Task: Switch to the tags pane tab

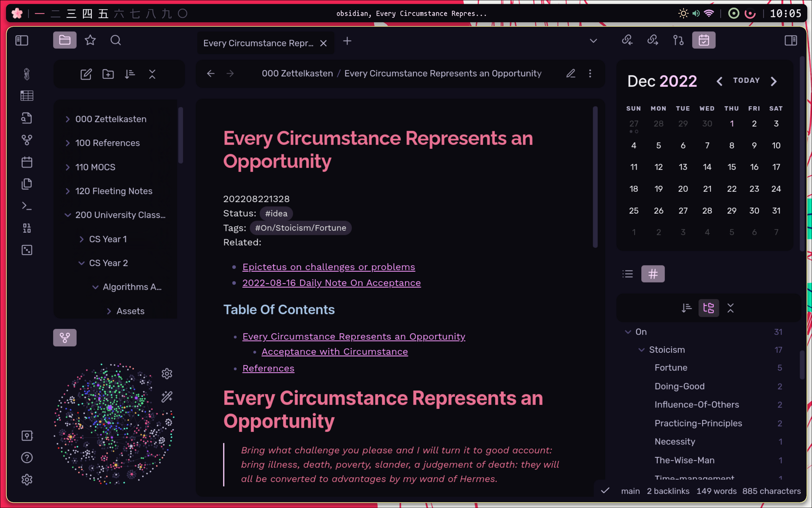Action: (x=653, y=274)
